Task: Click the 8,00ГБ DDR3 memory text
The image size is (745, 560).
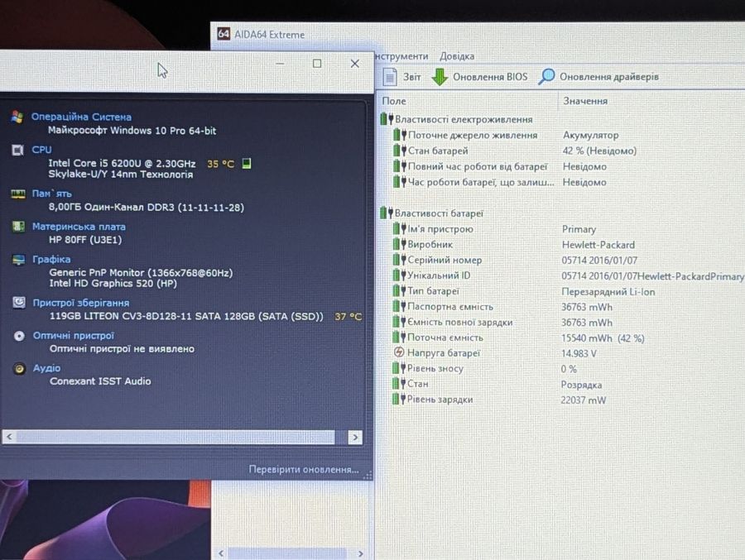Action: (x=147, y=207)
